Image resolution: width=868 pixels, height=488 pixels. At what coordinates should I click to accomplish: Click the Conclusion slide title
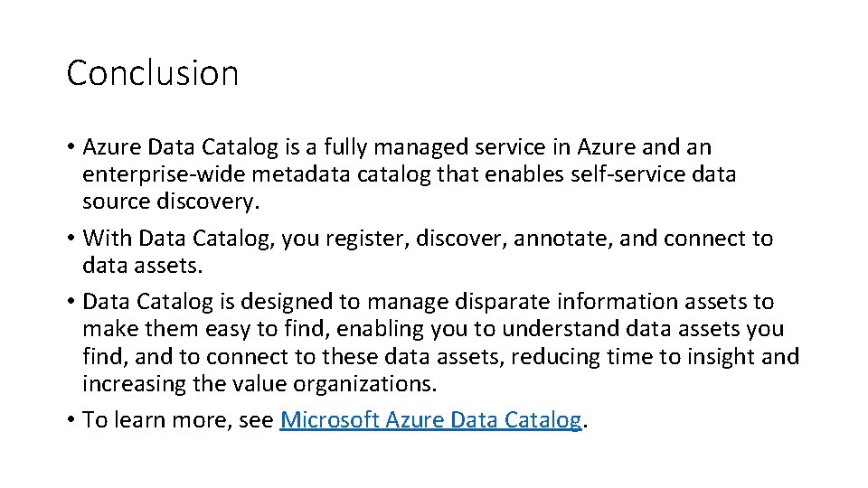click(153, 73)
